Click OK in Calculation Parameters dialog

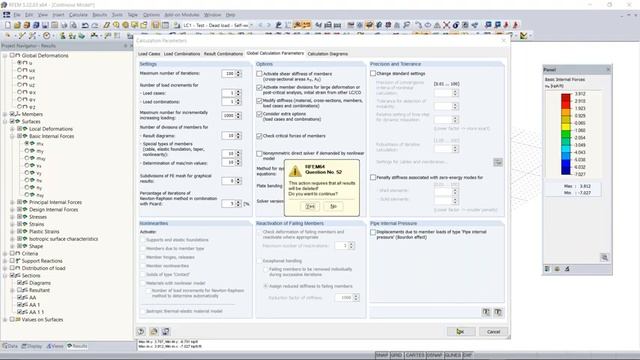pyautogui.click(x=460, y=331)
